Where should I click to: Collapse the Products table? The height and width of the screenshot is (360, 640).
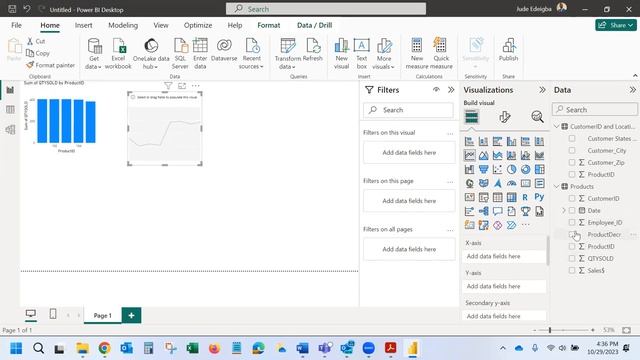(556, 186)
